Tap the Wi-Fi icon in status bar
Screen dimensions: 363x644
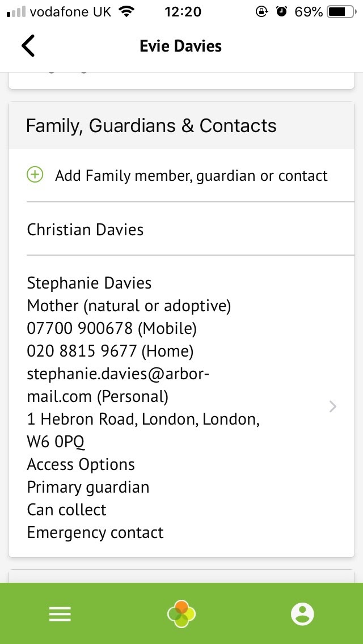pyautogui.click(x=127, y=12)
